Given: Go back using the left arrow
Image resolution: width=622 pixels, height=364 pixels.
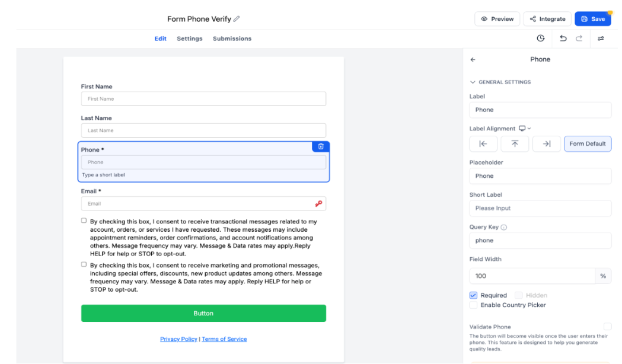Looking at the screenshot, I should coord(473,59).
